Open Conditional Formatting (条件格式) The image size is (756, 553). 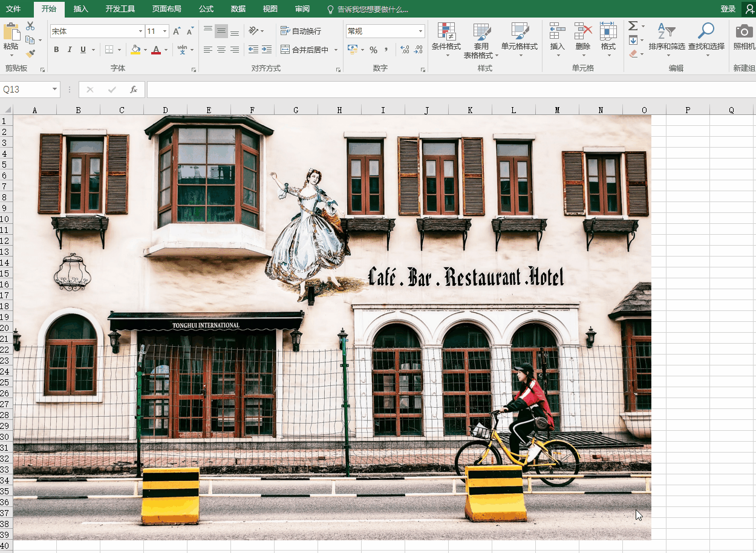tap(446, 36)
